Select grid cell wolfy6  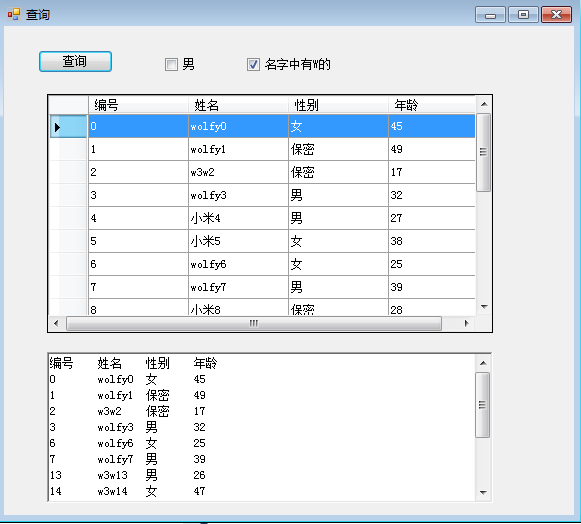coord(238,264)
